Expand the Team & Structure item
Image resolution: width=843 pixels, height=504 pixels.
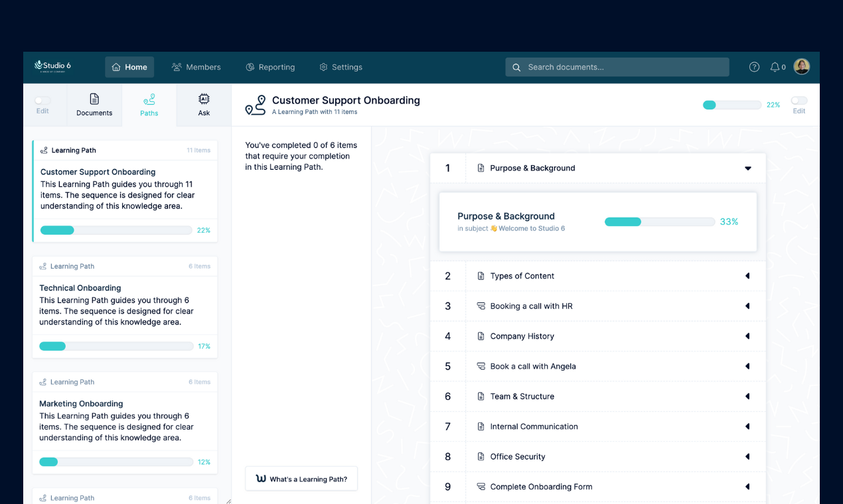[748, 396]
